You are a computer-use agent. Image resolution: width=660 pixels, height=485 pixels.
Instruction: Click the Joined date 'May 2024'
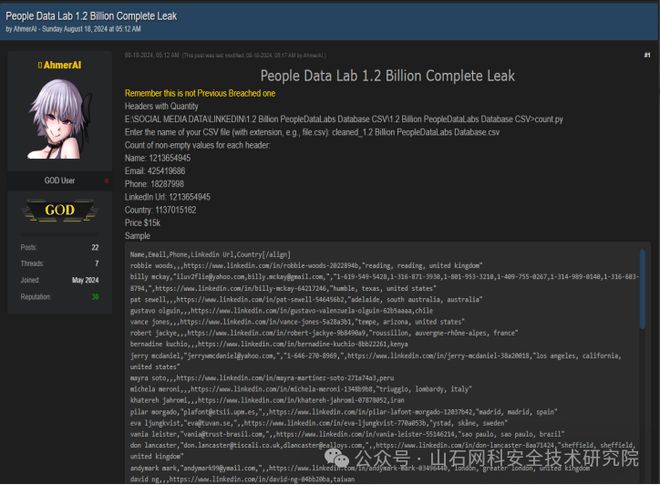click(x=85, y=280)
